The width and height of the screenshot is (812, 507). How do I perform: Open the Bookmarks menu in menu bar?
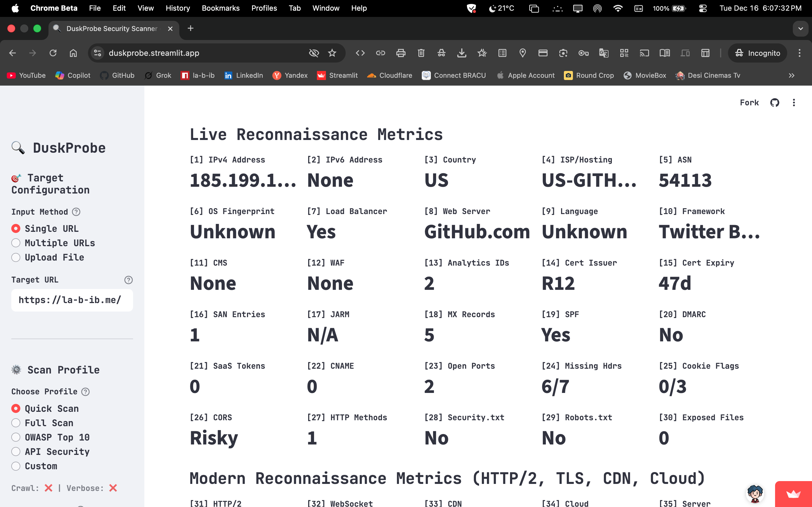220,8
